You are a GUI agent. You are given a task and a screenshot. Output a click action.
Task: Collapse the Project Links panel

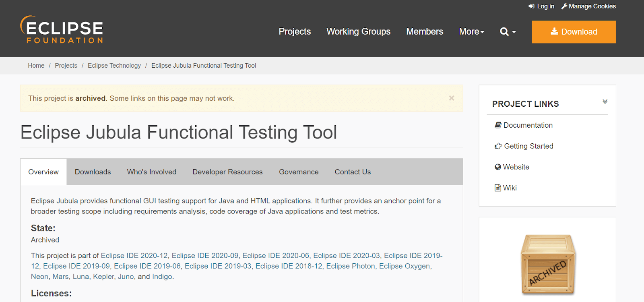[x=605, y=101]
